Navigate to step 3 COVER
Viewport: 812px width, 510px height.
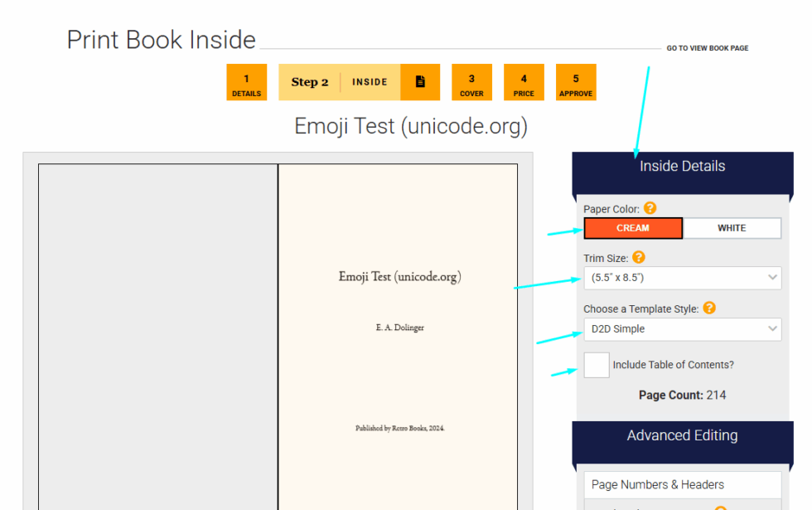pos(471,82)
